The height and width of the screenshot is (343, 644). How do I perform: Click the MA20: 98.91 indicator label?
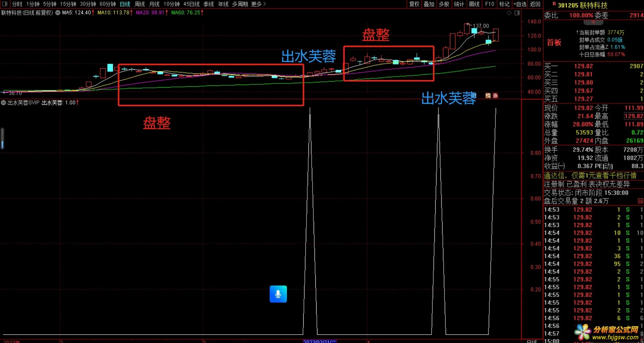coord(152,13)
